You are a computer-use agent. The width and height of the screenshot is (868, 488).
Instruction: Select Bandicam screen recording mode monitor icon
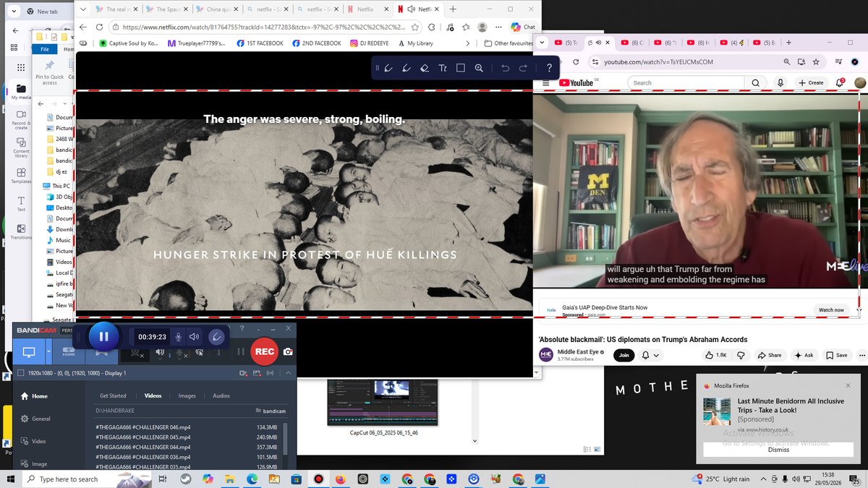29,352
